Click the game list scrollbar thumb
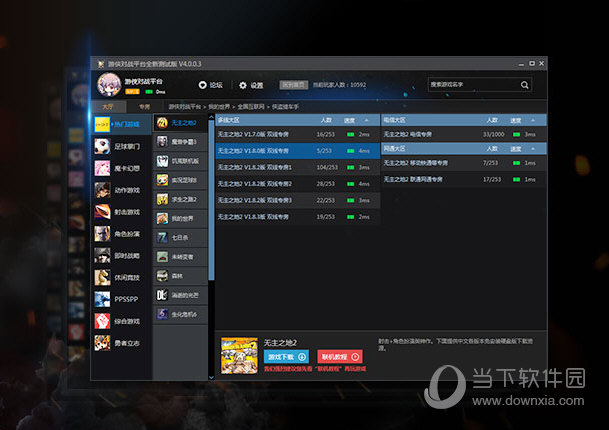Image resolution: width=609 pixels, height=430 pixels. [211, 200]
